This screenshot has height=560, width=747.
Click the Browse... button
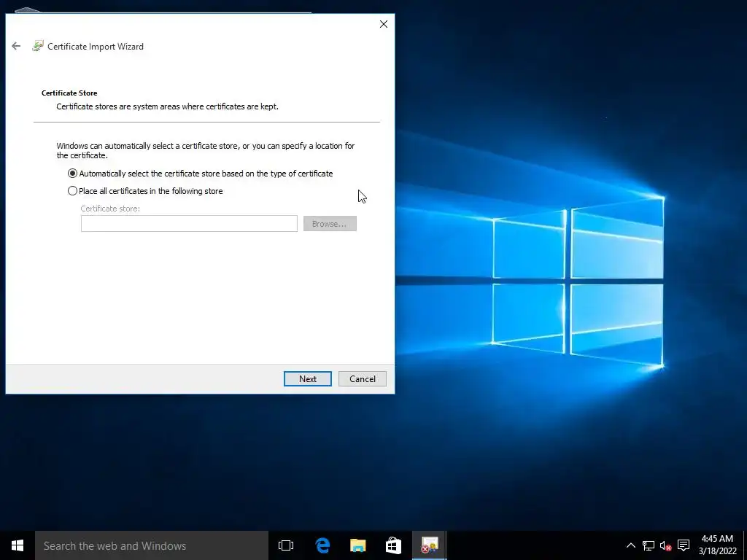pos(330,224)
